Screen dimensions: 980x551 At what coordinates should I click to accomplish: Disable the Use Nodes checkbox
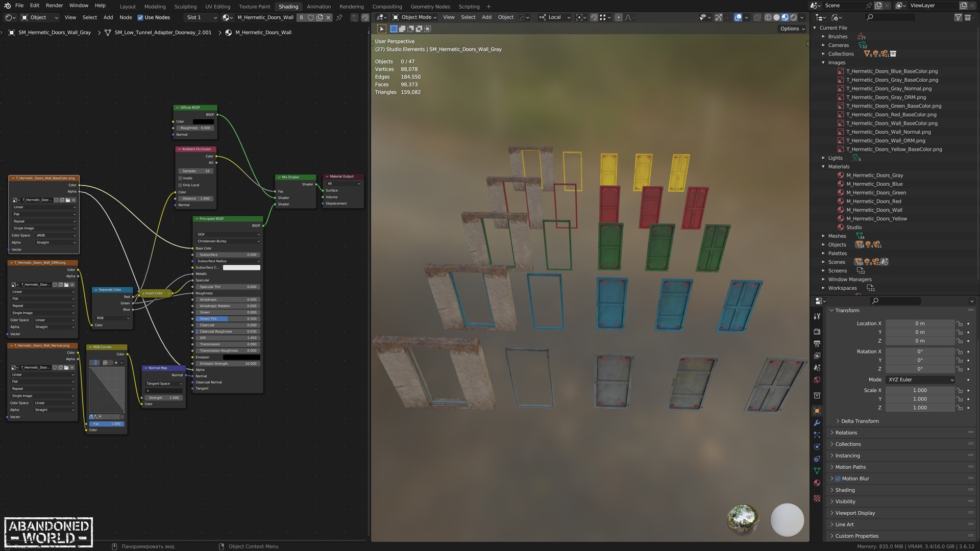140,17
